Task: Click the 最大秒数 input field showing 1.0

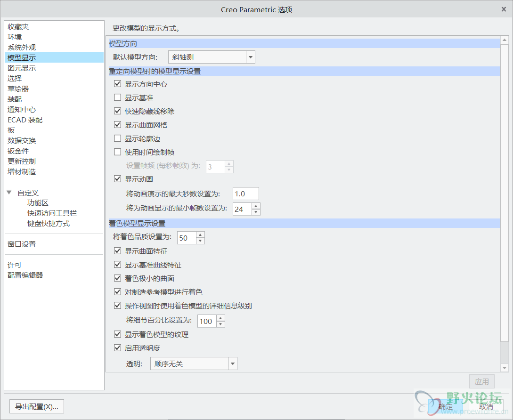Action: pyautogui.click(x=246, y=194)
